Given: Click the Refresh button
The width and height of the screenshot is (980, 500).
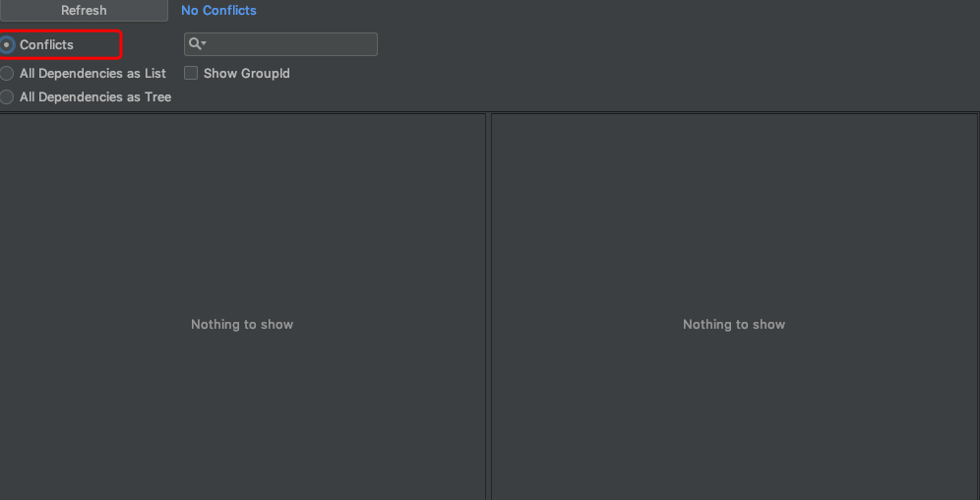Looking at the screenshot, I should click(84, 11).
